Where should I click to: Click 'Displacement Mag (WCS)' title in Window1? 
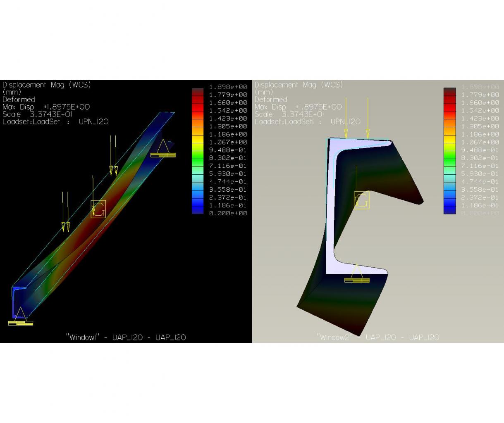pyautogui.click(x=47, y=85)
